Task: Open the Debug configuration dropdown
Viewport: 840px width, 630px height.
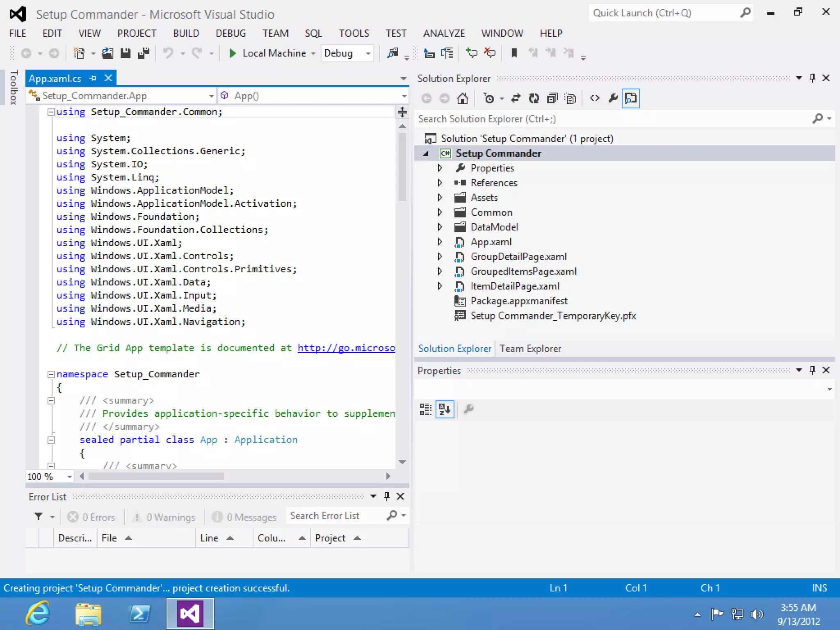Action: pos(367,53)
